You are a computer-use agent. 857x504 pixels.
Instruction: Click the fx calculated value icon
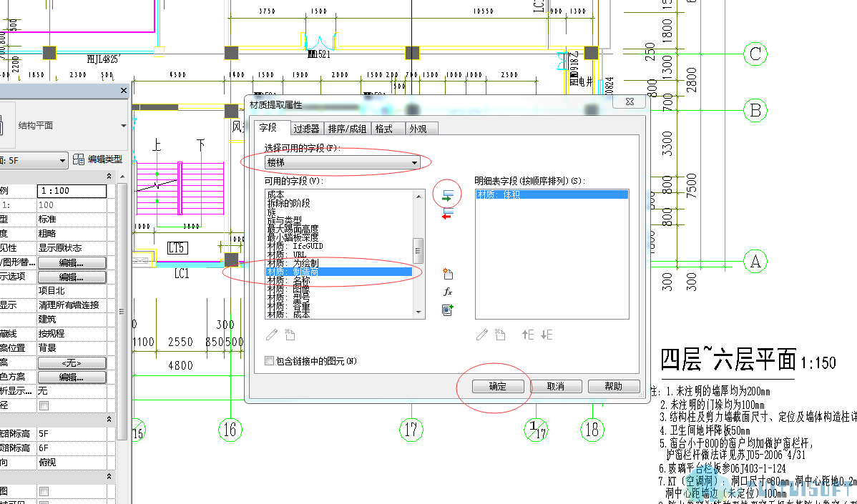448,292
